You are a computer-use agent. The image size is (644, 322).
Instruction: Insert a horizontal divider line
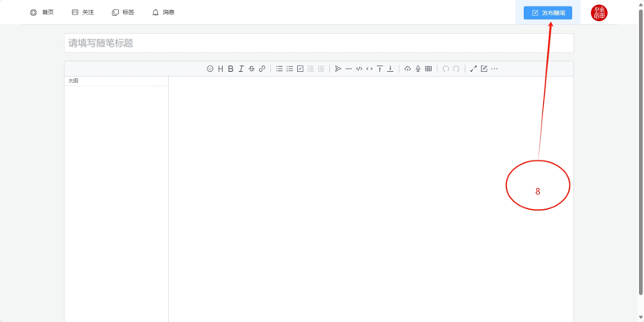click(349, 69)
